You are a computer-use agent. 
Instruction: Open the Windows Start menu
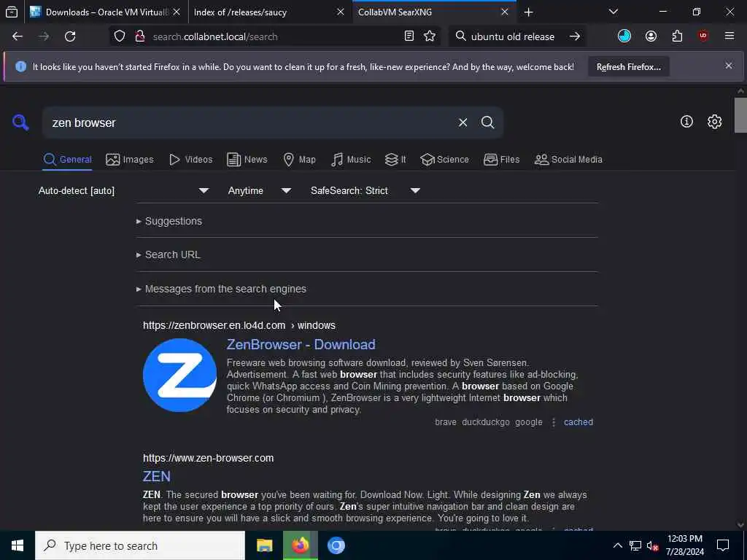point(18,545)
